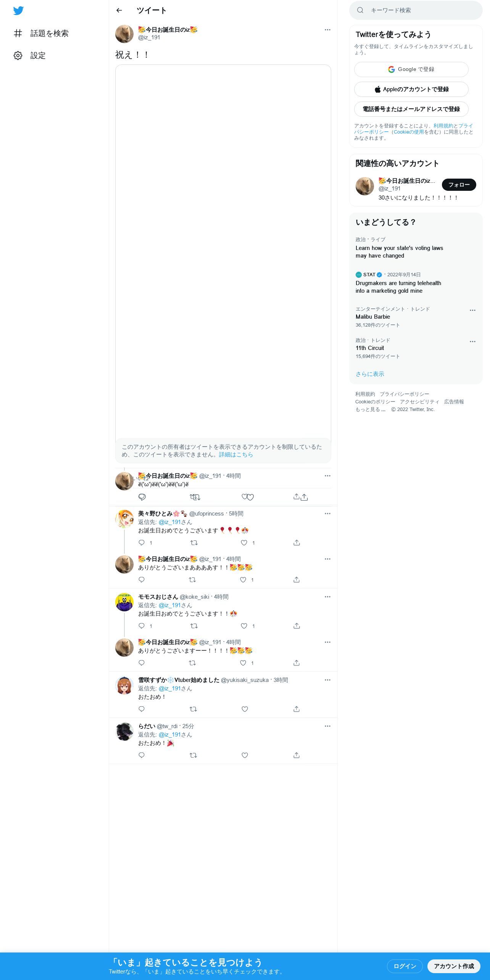Click Google で登録 button
The width and height of the screenshot is (490, 980).
point(411,69)
